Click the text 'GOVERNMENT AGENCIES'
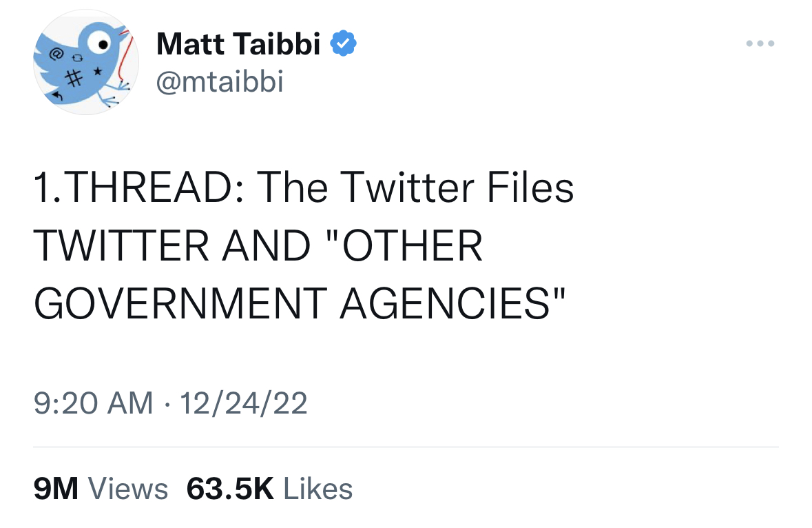The height and width of the screenshot is (528, 812). tap(300, 304)
